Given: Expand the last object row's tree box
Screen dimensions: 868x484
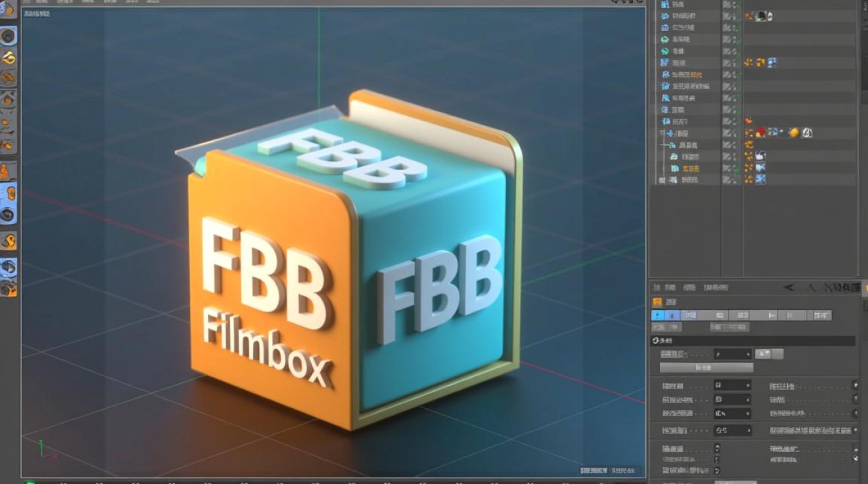Looking at the screenshot, I should 661,180.
